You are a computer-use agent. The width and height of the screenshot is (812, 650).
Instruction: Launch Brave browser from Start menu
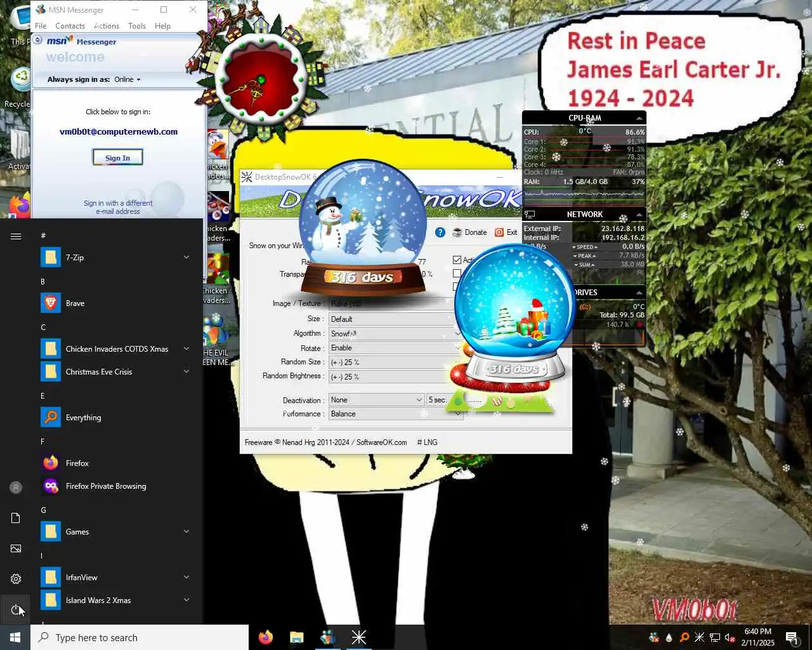coord(51,303)
